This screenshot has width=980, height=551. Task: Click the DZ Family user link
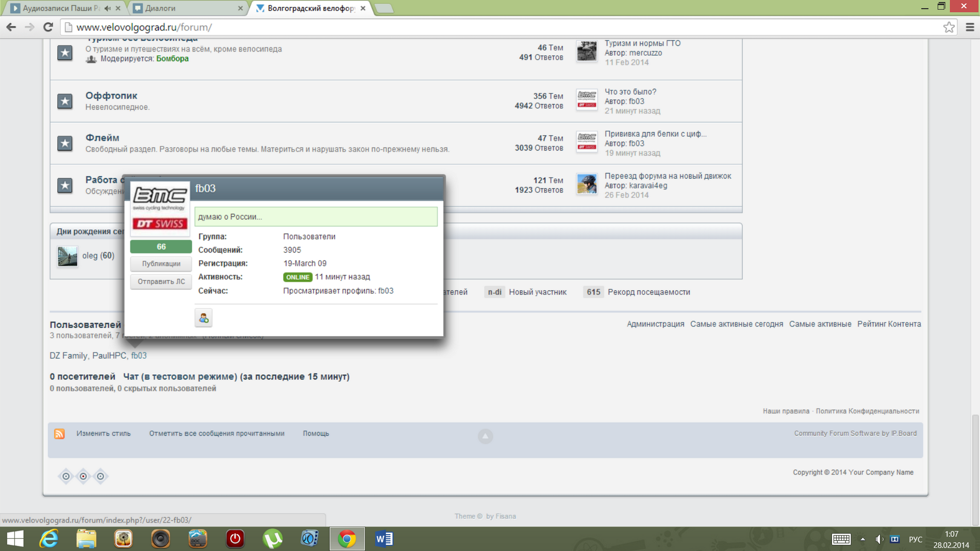tap(69, 356)
